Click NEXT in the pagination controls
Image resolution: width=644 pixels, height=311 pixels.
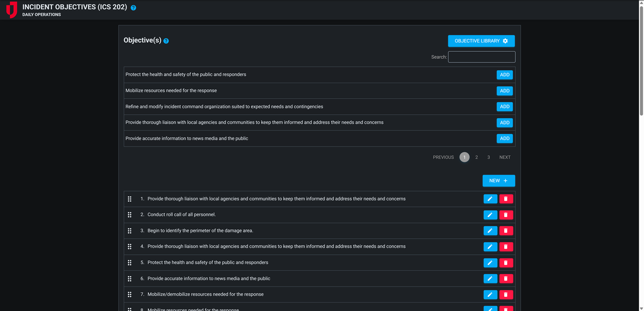(505, 157)
